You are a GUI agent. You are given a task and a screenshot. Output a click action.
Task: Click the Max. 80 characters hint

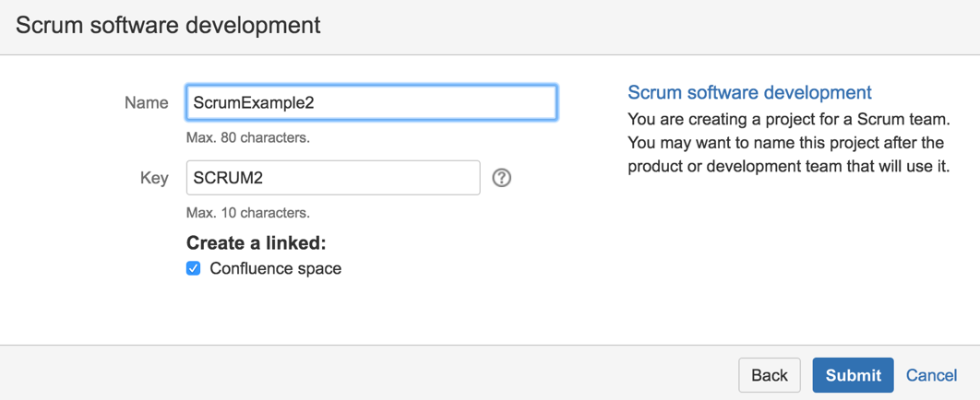point(248,137)
